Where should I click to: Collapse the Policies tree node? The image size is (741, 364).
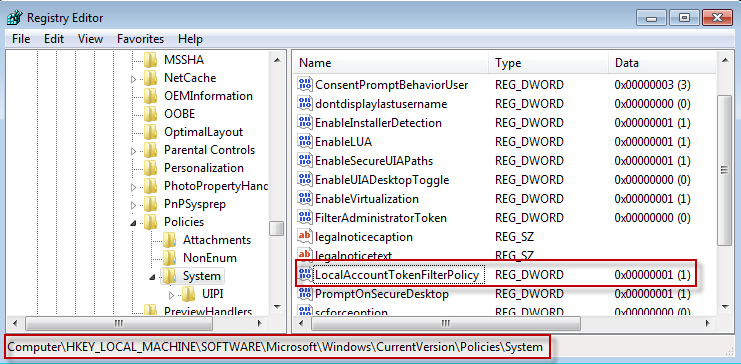[134, 223]
